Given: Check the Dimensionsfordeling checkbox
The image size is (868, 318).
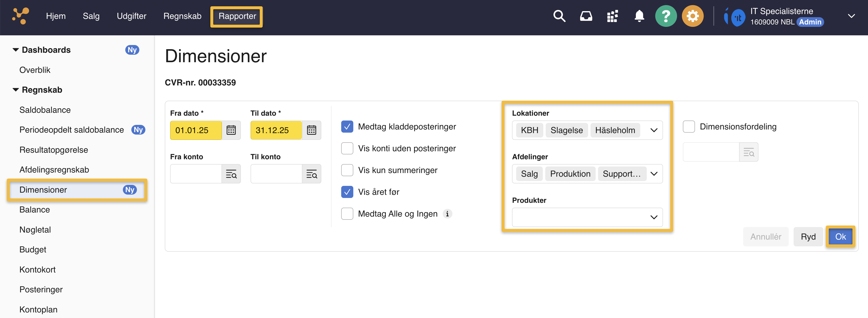Looking at the screenshot, I should tap(689, 127).
